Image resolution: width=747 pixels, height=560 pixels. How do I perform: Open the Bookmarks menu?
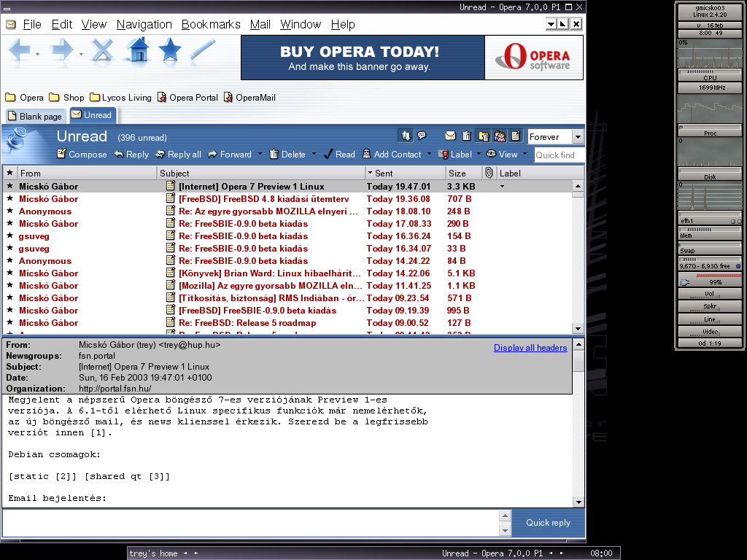tap(211, 24)
